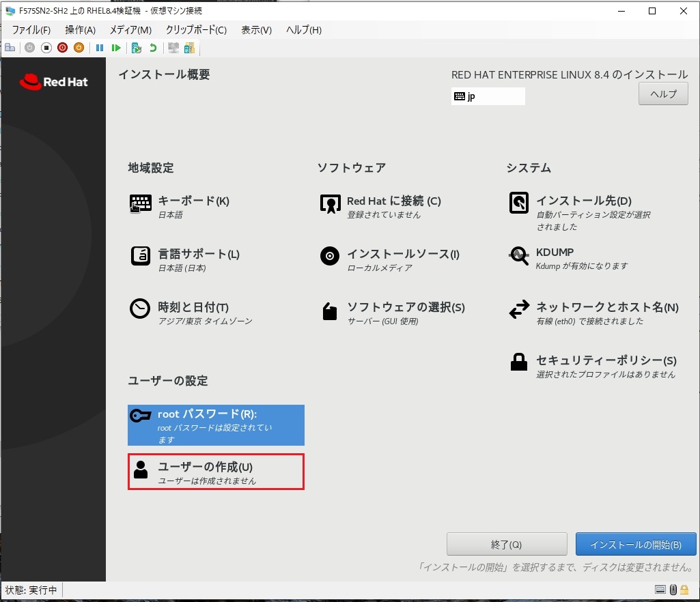Click the インストール概要 heading
700x602 pixels.
click(x=165, y=74)
